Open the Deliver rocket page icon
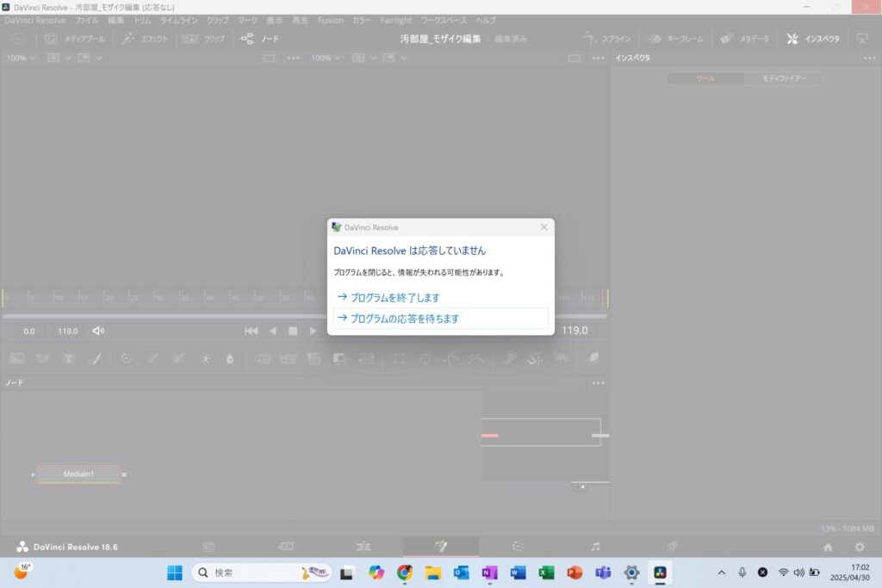Screen dimensions: 882x588 click(672, 547)
